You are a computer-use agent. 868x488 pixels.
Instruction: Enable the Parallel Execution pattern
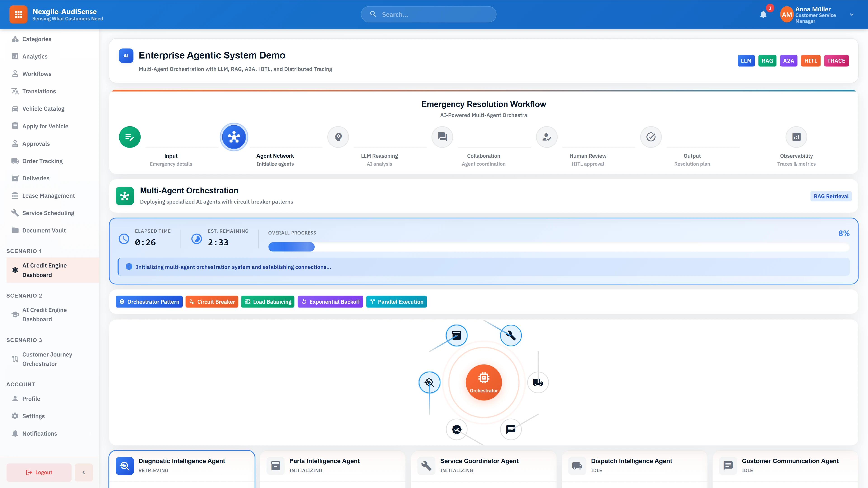pyautogui.click(x=396, y=301)
